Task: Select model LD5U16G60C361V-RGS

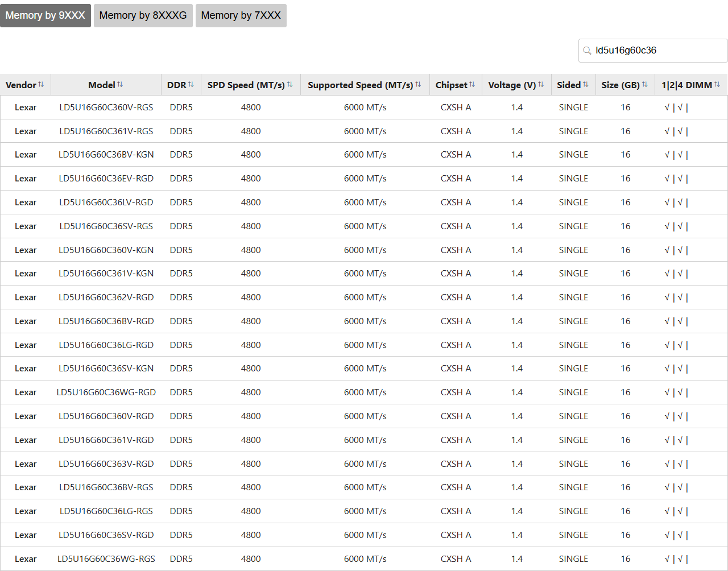Action: click(x=106, y=131)
